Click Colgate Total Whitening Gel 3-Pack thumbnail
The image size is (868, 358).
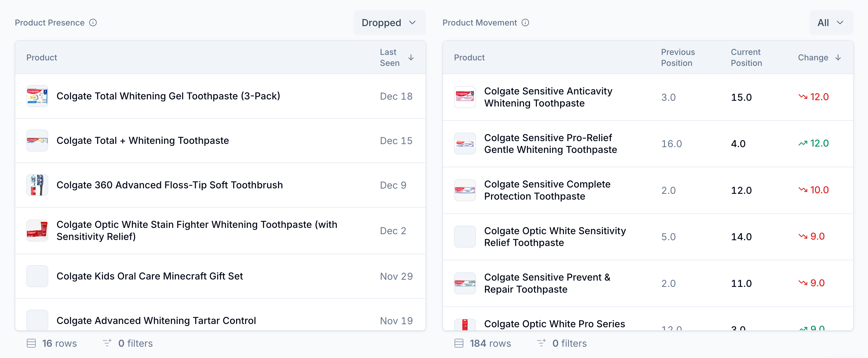click(x=37, y=96)
